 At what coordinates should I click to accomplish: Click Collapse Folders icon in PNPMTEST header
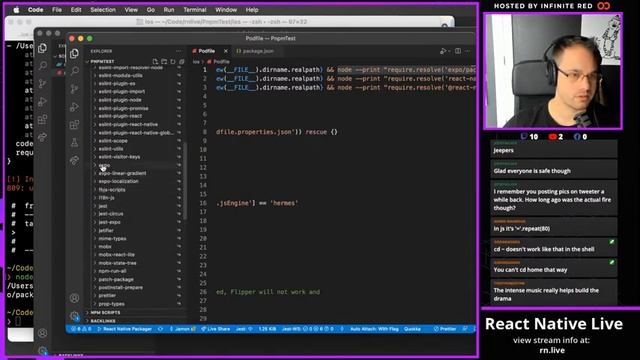[182, 62]
